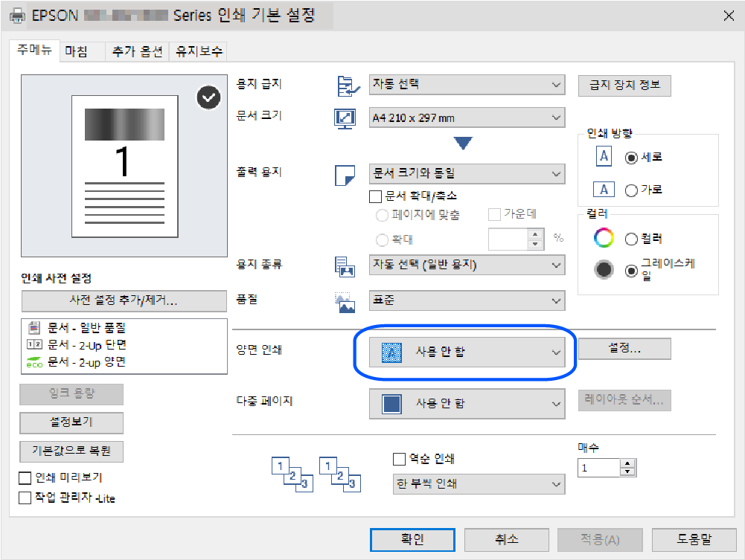Open the 유지보수 tab

pyautogui.click(x=199, y=51)
